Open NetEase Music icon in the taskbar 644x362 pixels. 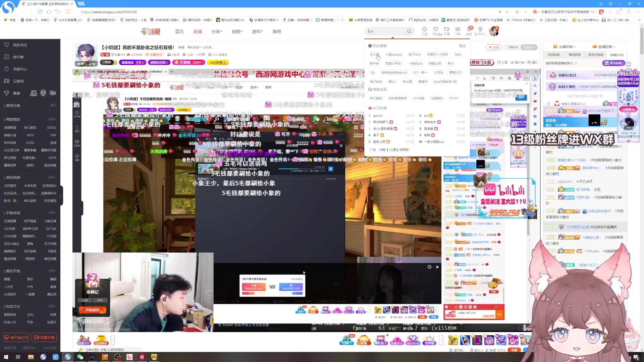142,357
